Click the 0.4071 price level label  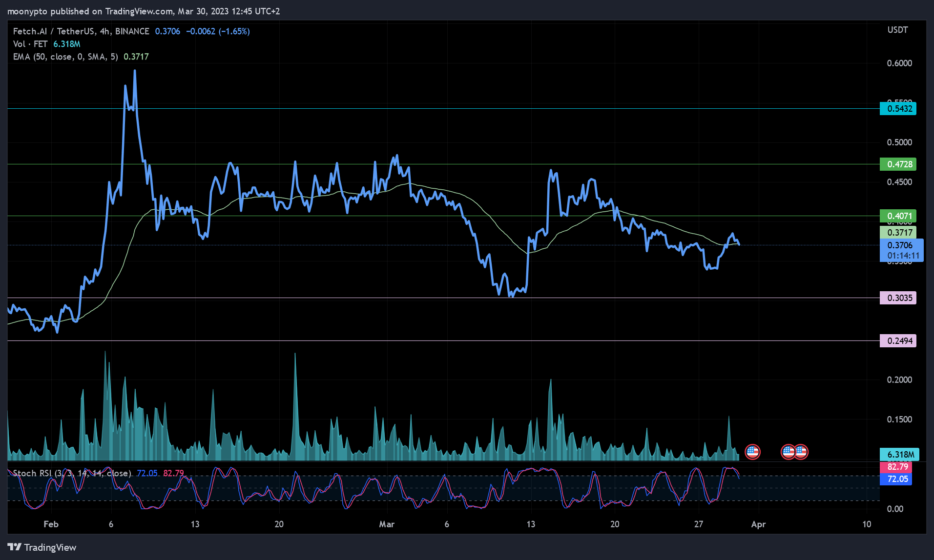pyautogui.click(x=898, y=216)
